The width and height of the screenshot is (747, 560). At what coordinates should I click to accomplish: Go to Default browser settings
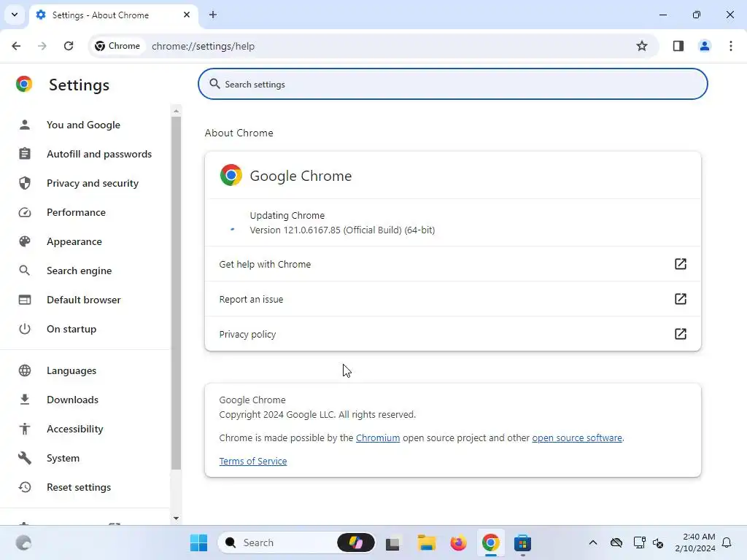coord(85,300)
